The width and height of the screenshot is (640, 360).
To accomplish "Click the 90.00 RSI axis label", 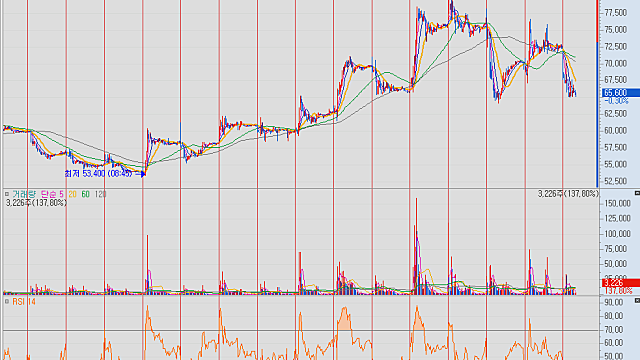I will 613,302.
